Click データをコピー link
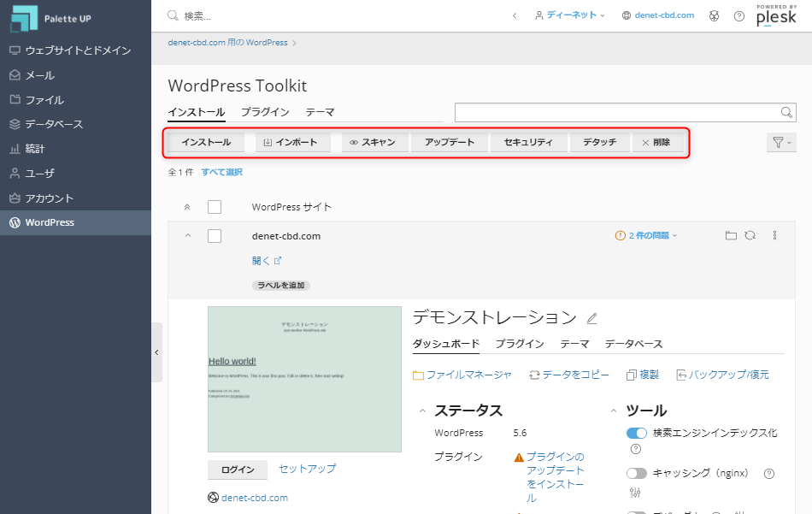 [569, 375]
